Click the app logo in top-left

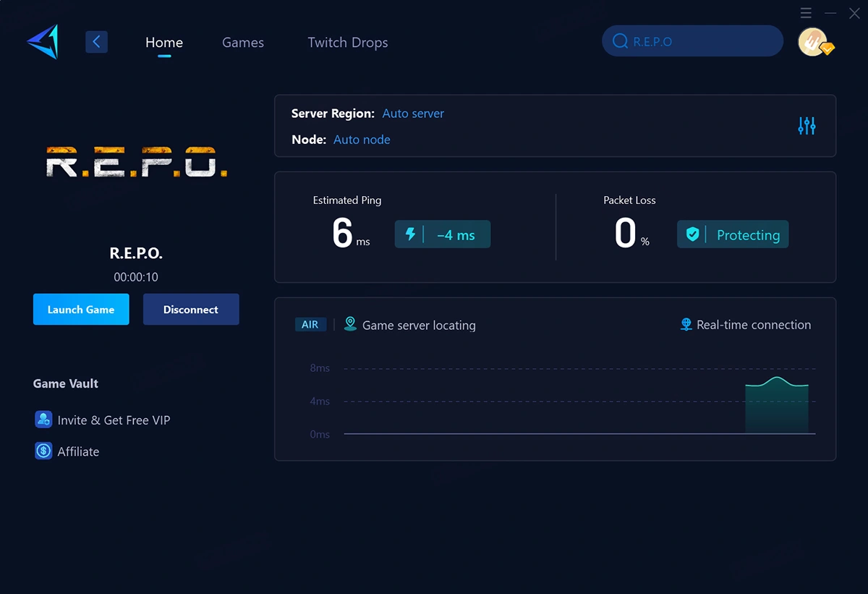coord(43,42)
